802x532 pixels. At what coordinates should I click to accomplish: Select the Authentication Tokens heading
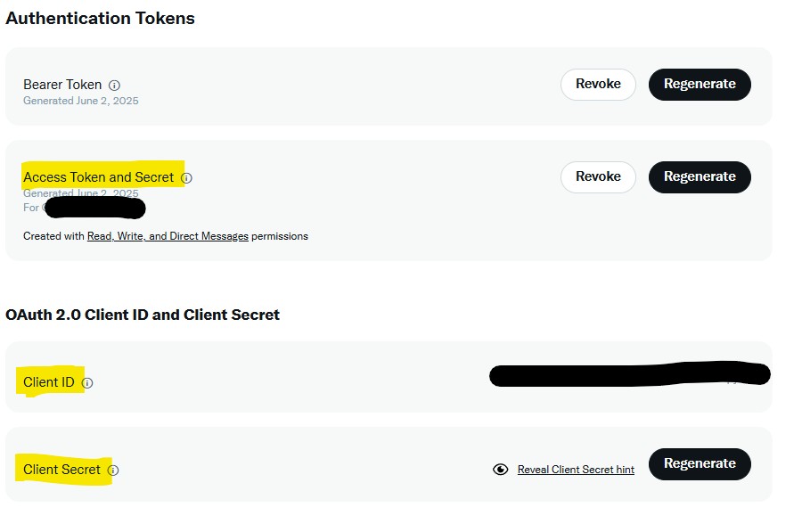(x=100, y=19)
